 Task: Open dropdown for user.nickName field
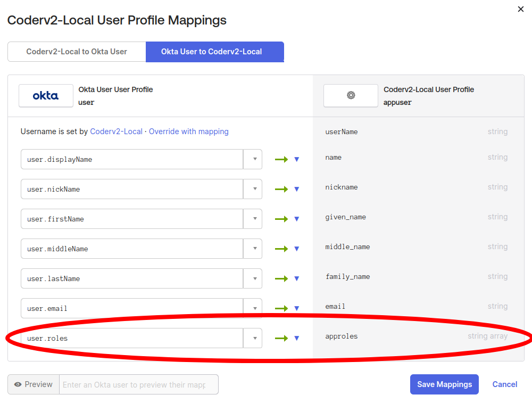(253, 189)
